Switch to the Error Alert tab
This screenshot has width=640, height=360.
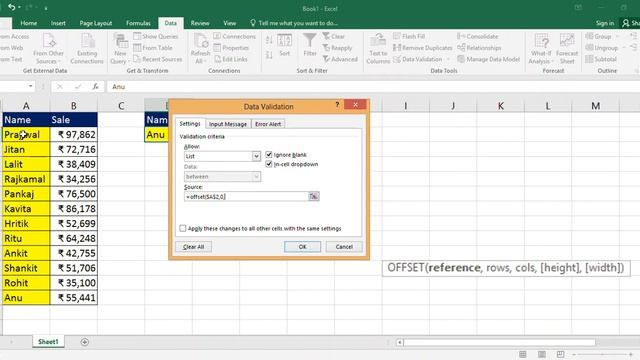coord(268,124)
